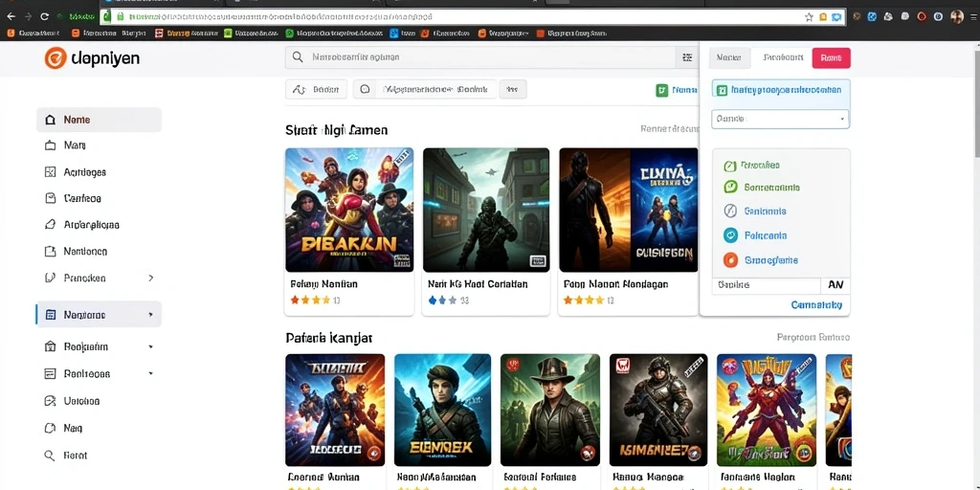The height and width of the screenshot is (490, 980).
Task: Select the teal circle icon in panel list
Action: click(x=730, y=235)
